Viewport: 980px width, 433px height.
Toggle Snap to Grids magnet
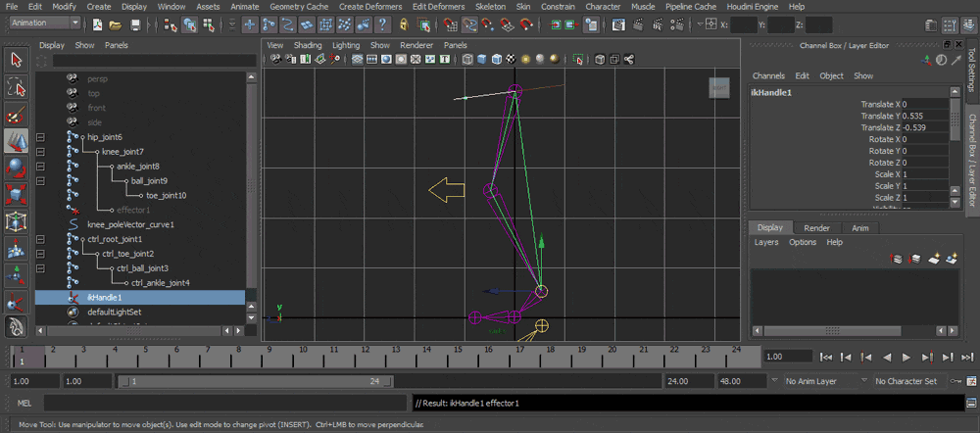point(450,25)
